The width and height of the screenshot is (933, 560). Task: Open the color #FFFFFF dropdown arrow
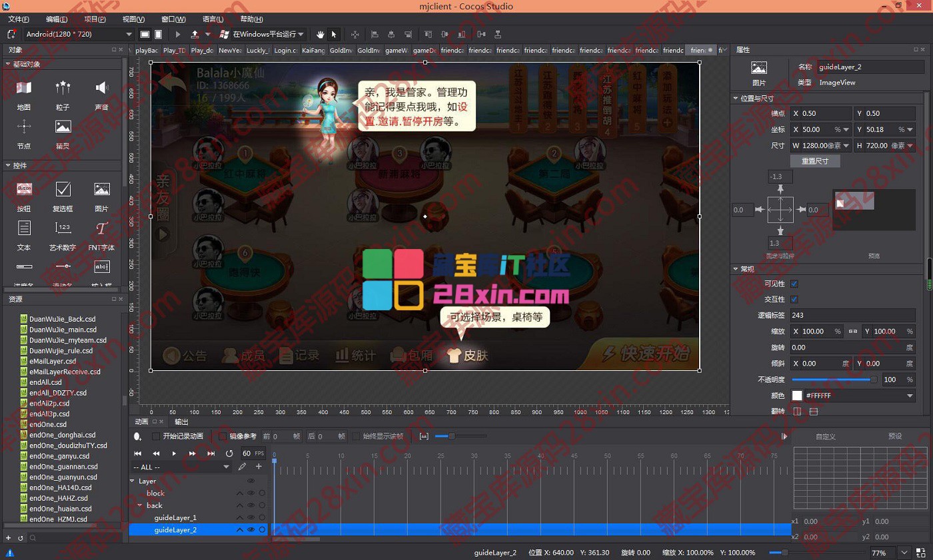tap(910, 396)
